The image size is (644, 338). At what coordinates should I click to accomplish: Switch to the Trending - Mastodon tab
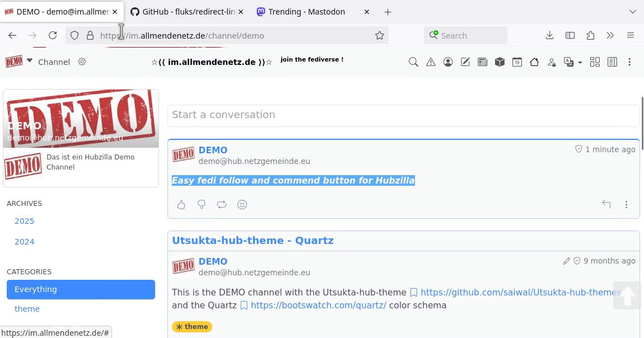[306, 12]
